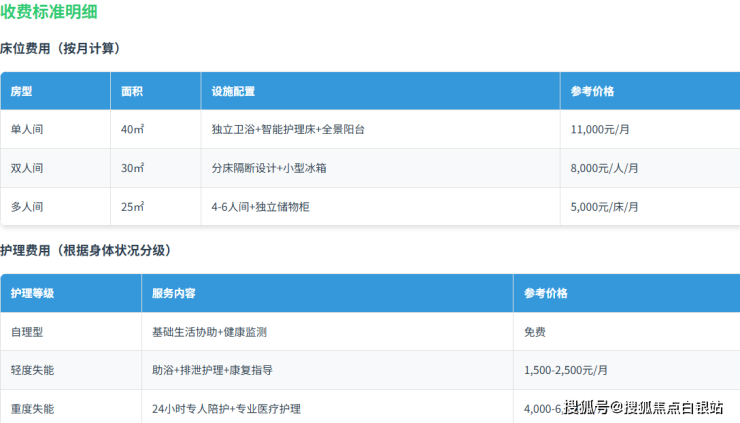Click the 5,000元/床/月 price cell

pyautogui.click(x=604, y=207)
